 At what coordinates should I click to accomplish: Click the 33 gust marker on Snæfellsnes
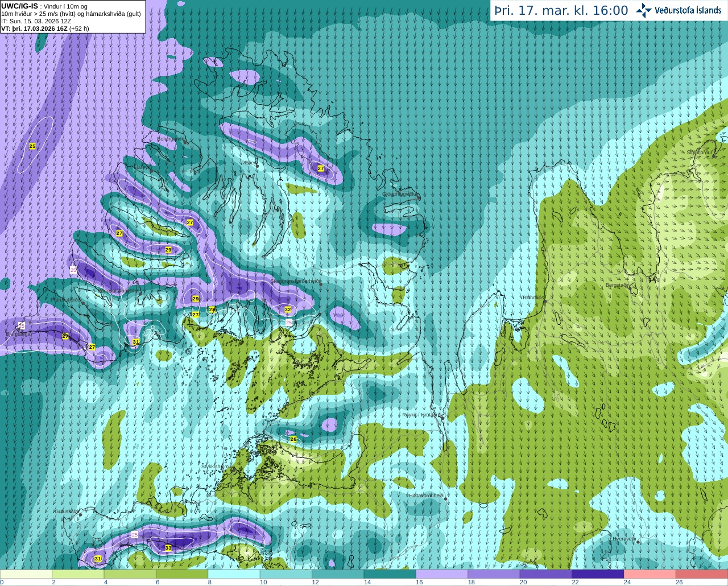pyautogui.click(x=168, y=548)
